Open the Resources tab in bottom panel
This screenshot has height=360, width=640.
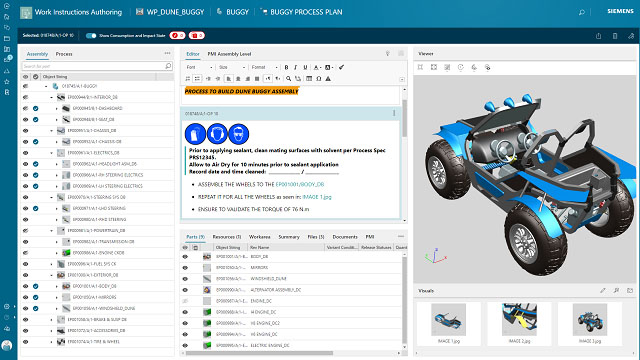(x=227, y=237)
